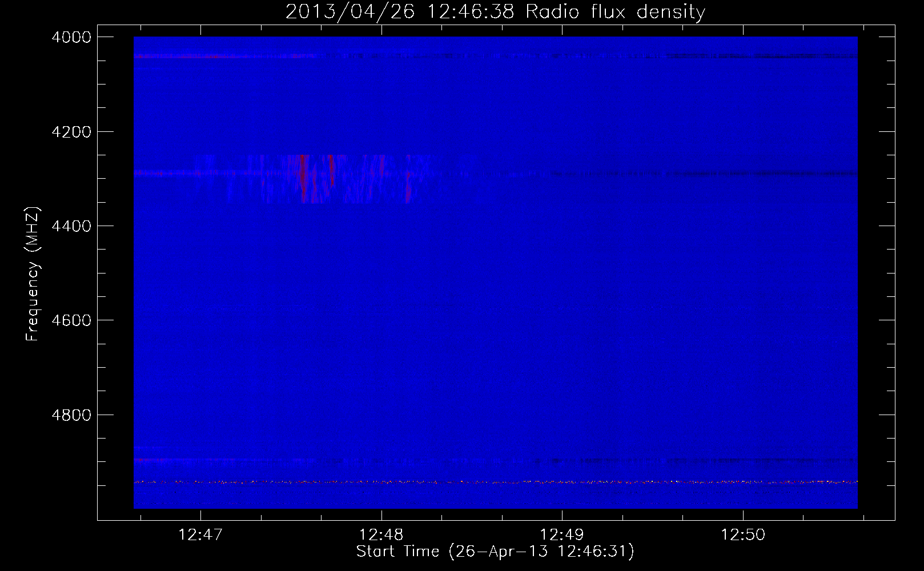This screenshot has width=924, height=571.
Task: Click the 4800 frequency axis label
Action: pyautogui.click(x=71, y=415)
